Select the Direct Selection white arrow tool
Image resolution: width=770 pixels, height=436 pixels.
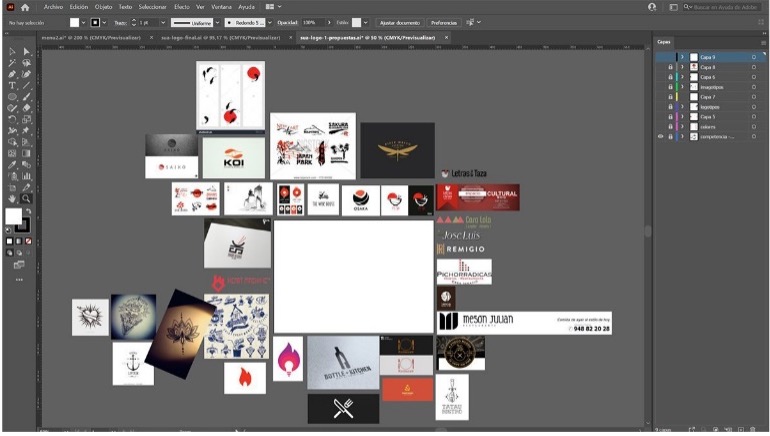coord(26,52)
